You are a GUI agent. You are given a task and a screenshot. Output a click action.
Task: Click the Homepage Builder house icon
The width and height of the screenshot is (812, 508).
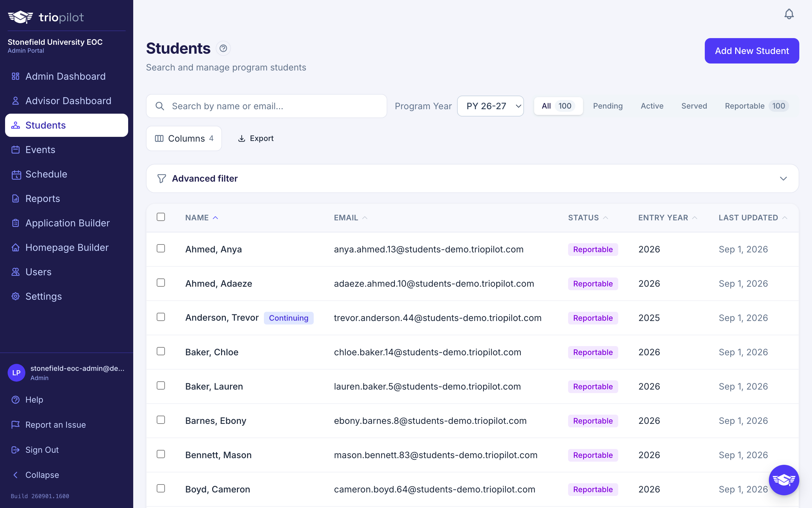(16, 248)
